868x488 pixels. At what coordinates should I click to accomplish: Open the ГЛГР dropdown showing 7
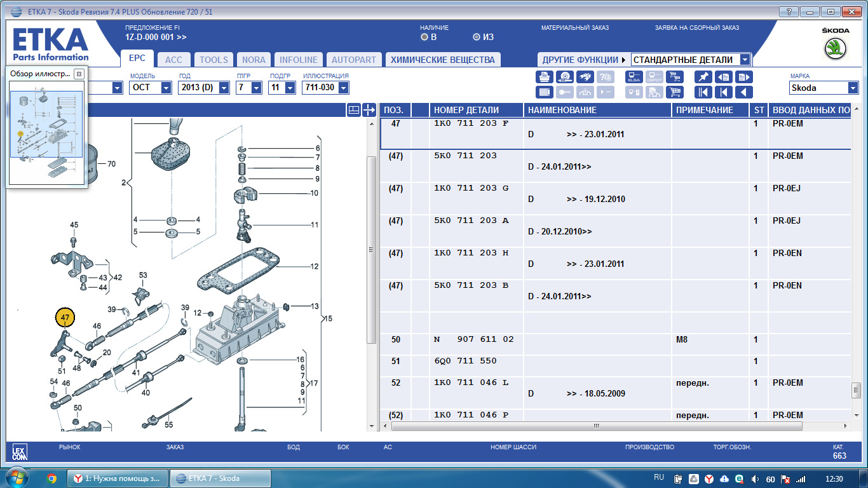pos(249,88)
